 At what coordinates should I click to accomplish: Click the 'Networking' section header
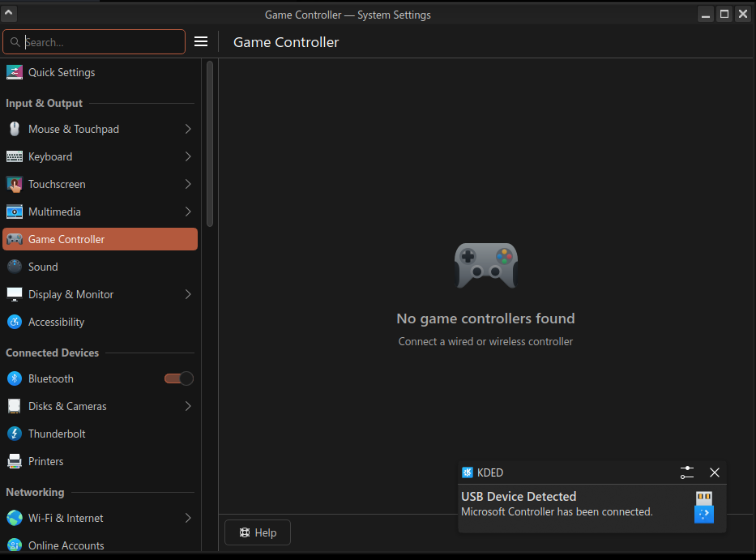coord(35,493)
